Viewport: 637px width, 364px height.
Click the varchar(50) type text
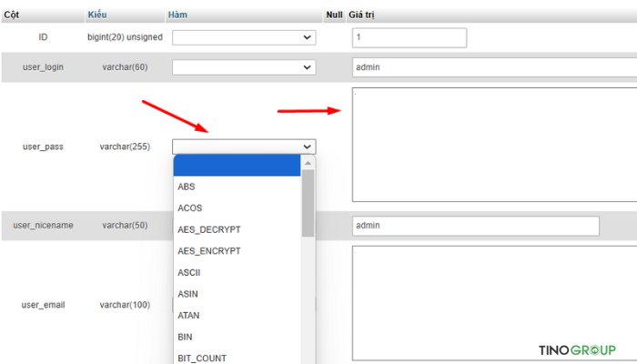[126, 226]
